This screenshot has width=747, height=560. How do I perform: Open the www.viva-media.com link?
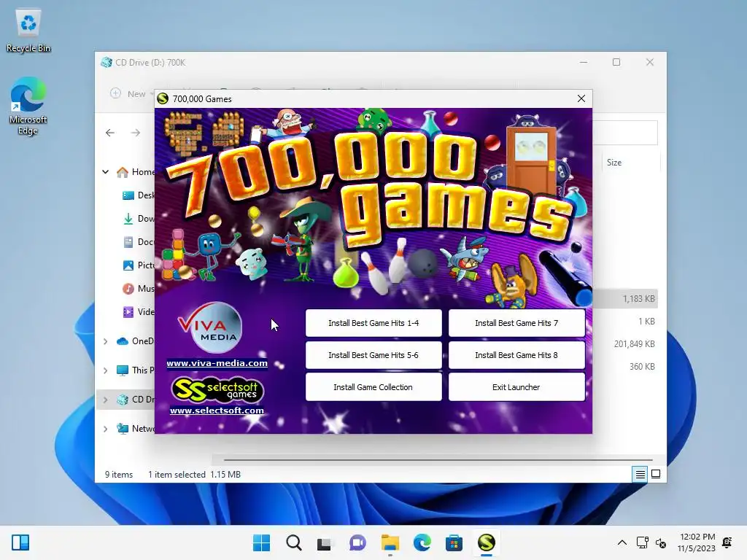pos(217,363)
